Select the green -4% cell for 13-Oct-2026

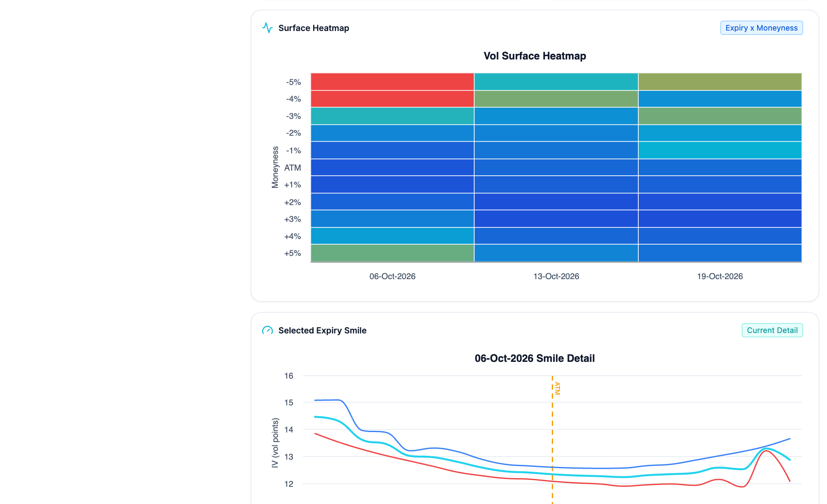click(556, 99)
